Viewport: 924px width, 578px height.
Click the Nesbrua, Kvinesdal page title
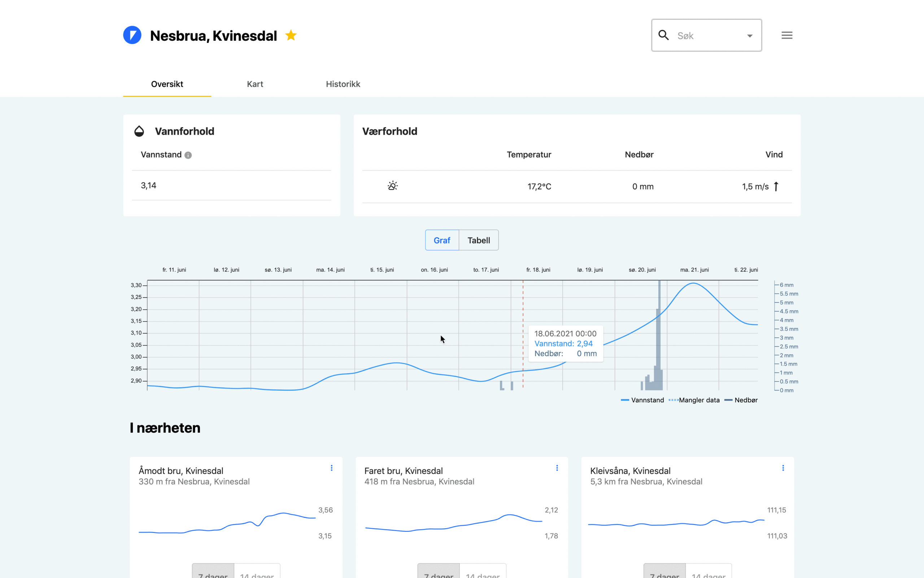click(213, 35)
